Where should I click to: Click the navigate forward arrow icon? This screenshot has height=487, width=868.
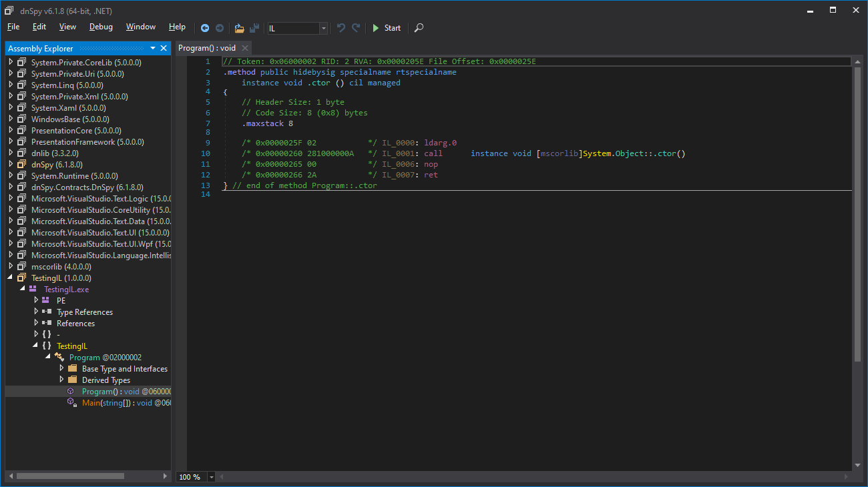(x=220, y=28)
